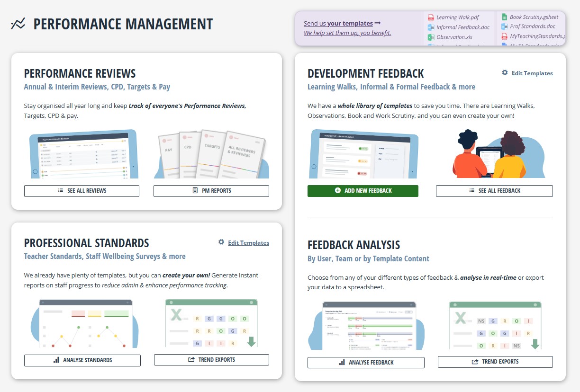Click the Prof Standards.doc file icon
This screenshot has width=580, height=392.
(x=504, y=27)
